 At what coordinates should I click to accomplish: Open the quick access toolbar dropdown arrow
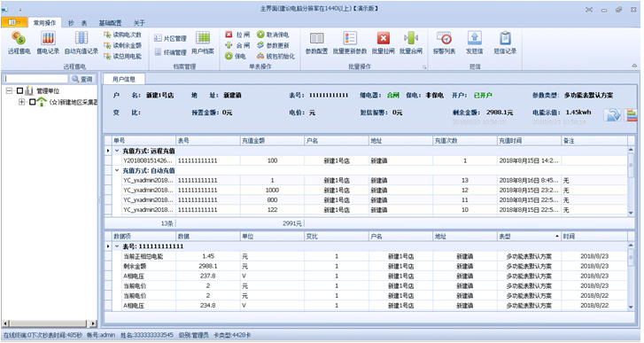click(x=20, y=9)
